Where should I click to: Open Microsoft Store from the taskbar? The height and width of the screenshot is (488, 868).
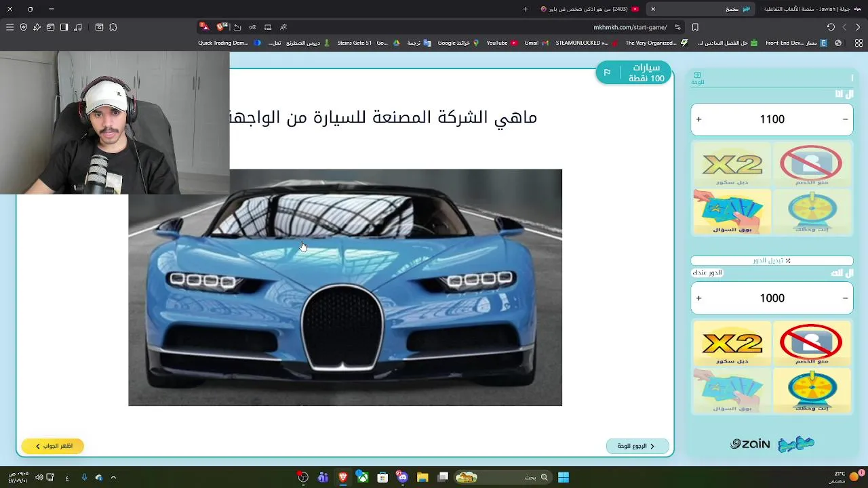[x=382, y=477]
